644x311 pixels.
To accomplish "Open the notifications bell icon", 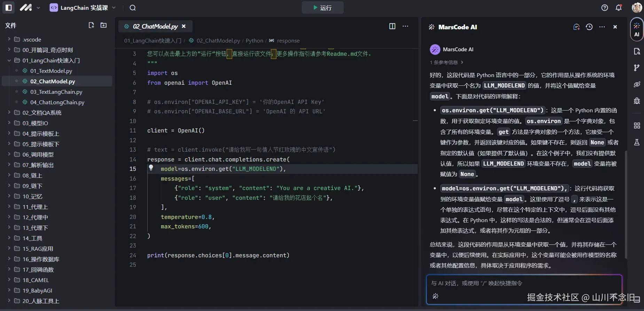I will (x=619, y=8).
